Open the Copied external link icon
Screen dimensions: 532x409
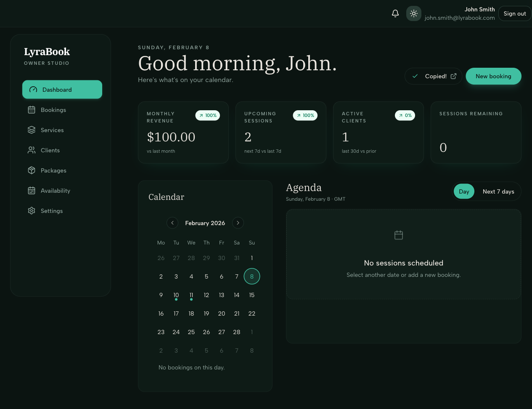[x=453, y=76]
